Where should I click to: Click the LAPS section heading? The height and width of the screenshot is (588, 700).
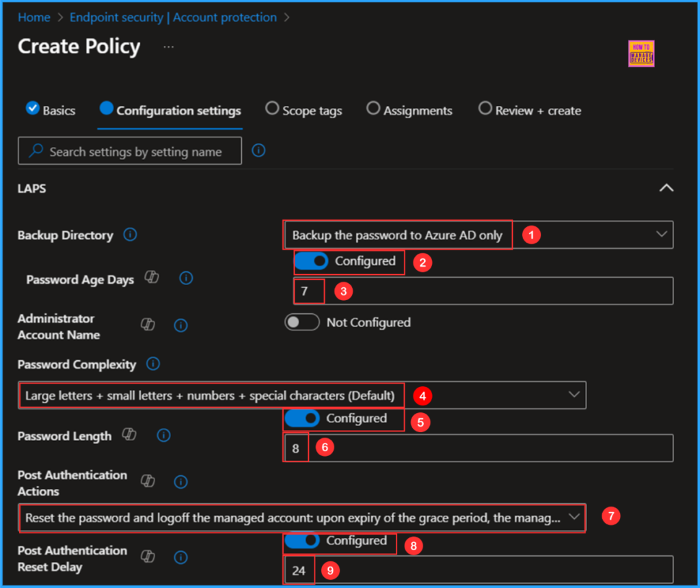coord(31,189)
